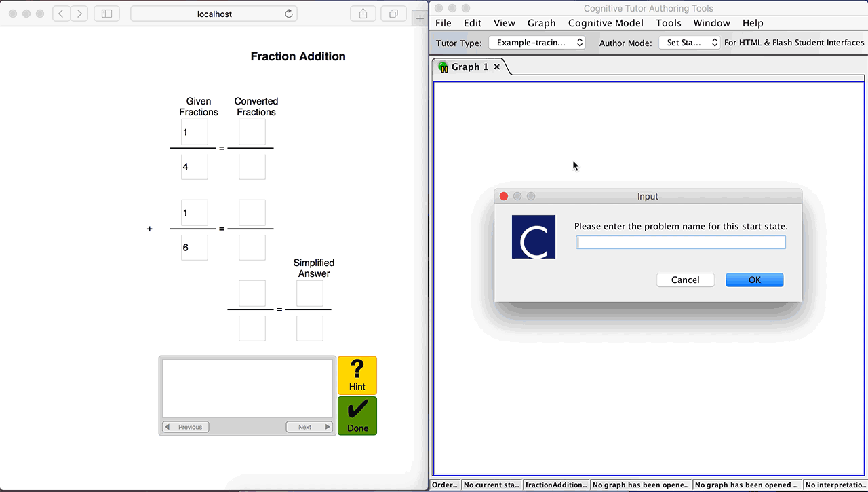Click the OK button in the Input dialog
This screenshot has height=492, width=868.
(754, 280)
